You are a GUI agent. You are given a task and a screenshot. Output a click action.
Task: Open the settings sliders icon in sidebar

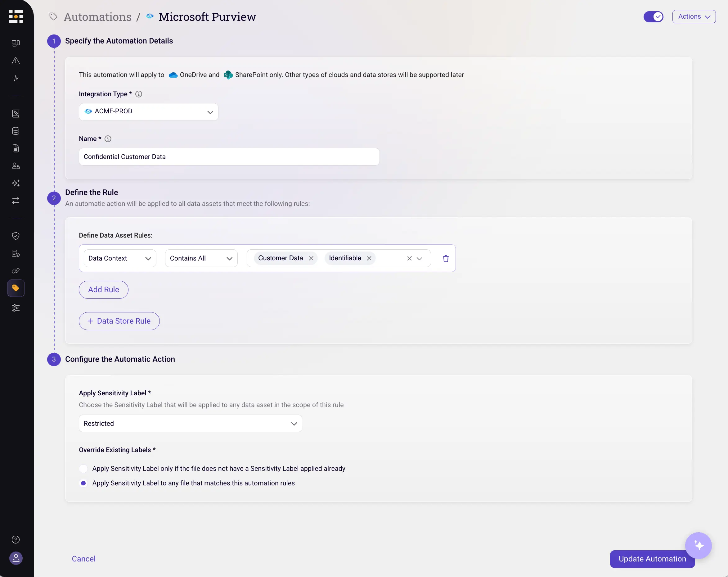pos(16,308)
